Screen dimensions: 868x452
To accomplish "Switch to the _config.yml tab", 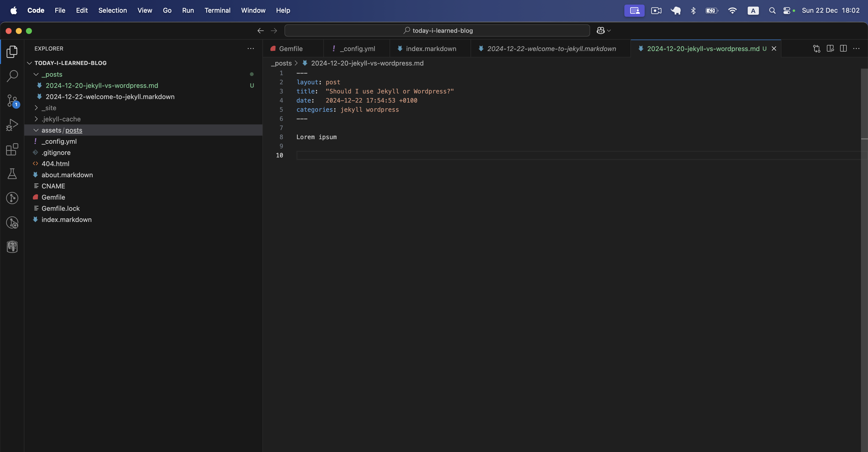I will point(357,49).
